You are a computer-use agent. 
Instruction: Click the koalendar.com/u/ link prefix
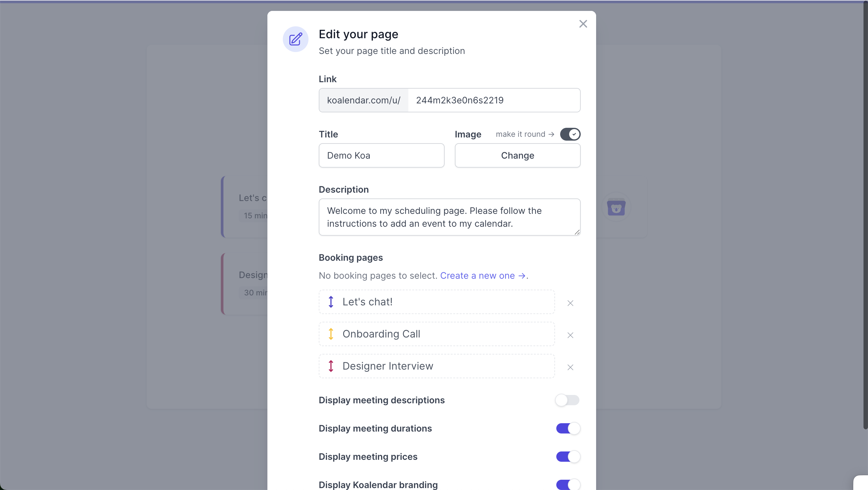pyautogui.click(x=364, y=100)
